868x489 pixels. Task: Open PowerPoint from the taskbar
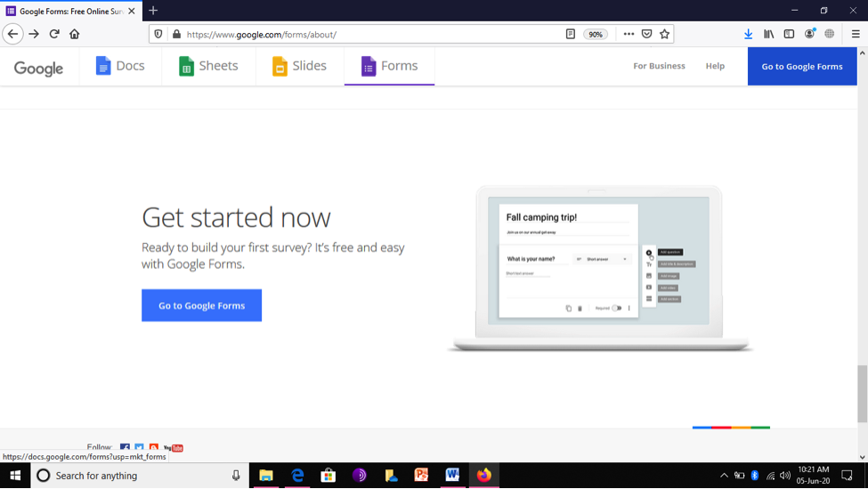421,476
